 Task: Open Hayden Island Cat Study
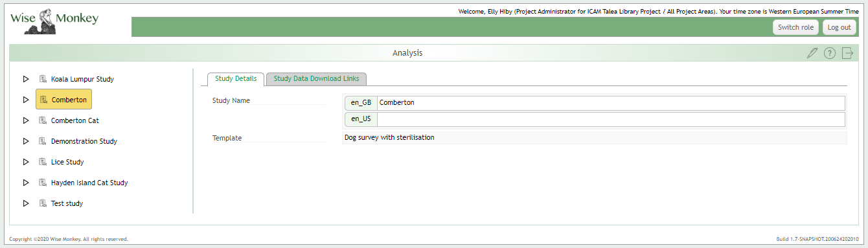click(89, 183)
